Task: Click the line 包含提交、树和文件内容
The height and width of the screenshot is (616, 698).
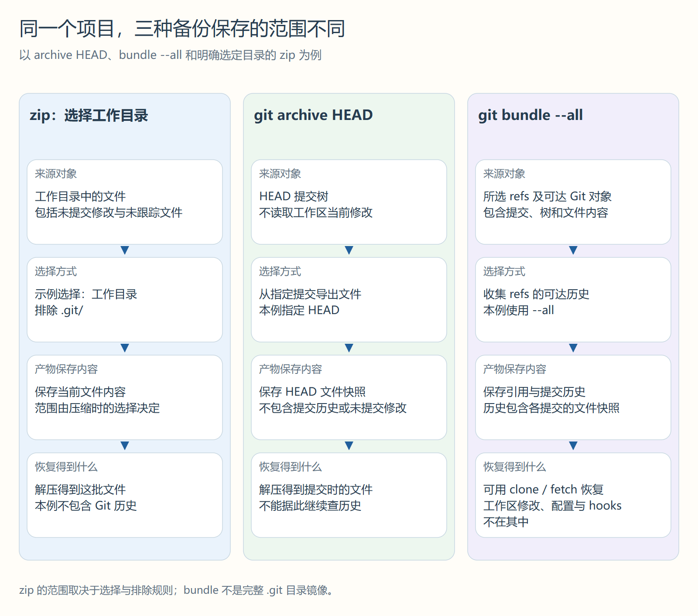Action: point(546,212)
